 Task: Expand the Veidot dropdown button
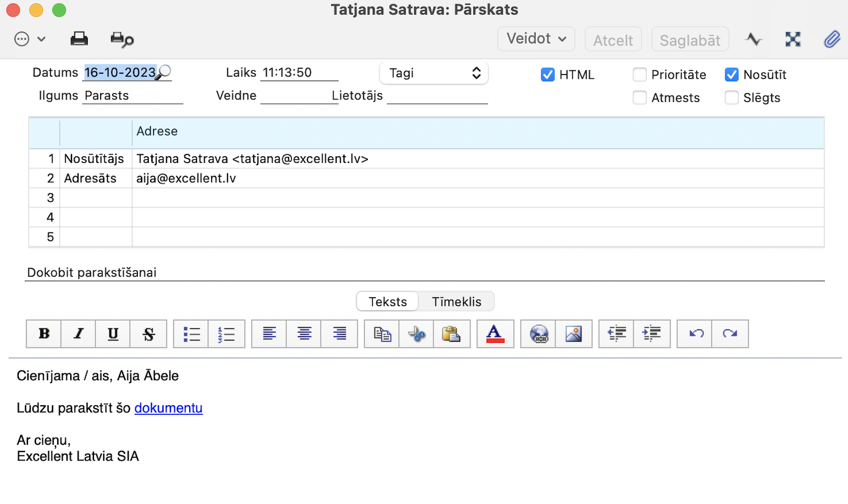click(x=536, y=39)
